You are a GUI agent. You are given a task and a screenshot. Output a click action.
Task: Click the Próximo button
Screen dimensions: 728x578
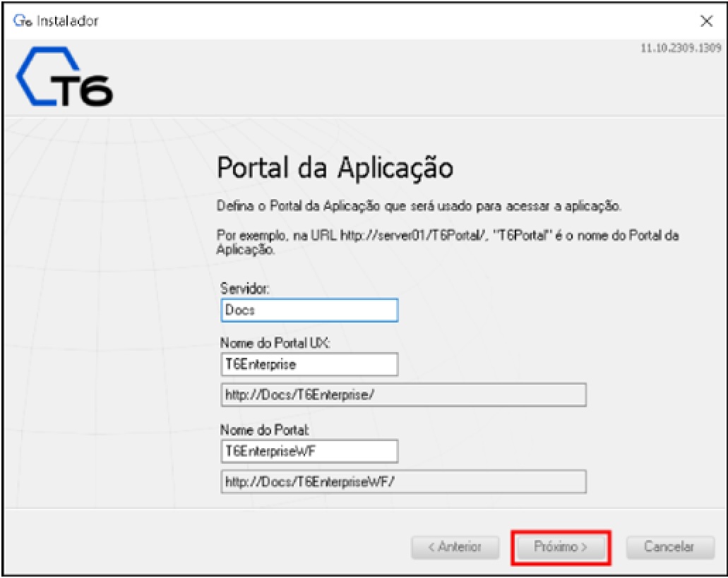(x=561, y=548)
